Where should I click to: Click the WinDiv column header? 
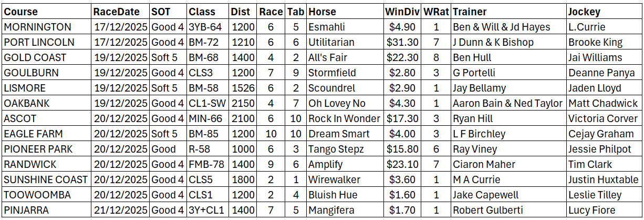coord(402,12)
